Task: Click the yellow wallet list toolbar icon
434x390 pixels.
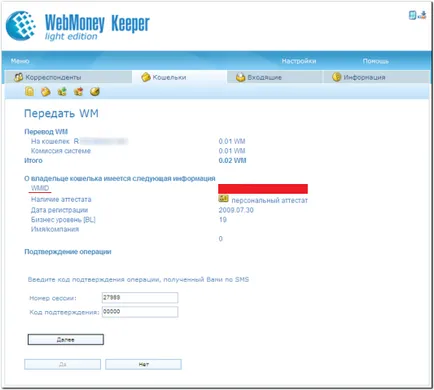Action: [x=29, y=91]
